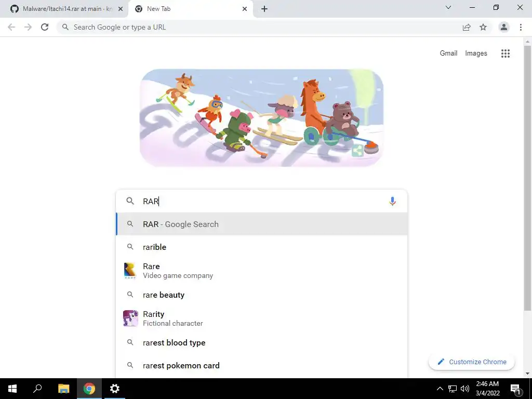The image size is (532, 399).
Task: Click the share icon on the Google doodle
Action: click(x=357, y=151)
